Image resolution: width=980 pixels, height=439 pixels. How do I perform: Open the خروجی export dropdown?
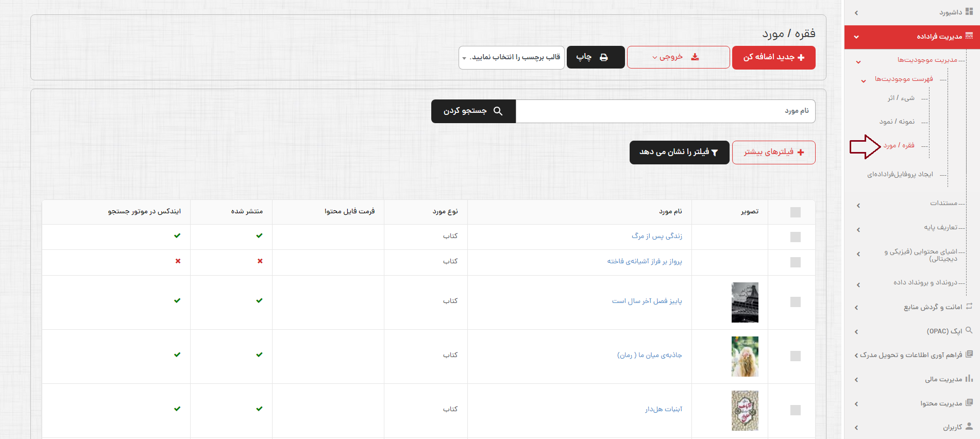tap(678, 57)
